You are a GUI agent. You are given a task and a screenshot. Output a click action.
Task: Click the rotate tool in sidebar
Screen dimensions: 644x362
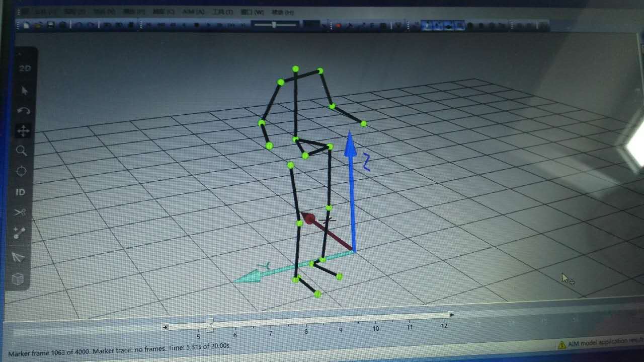pos(24,111)
